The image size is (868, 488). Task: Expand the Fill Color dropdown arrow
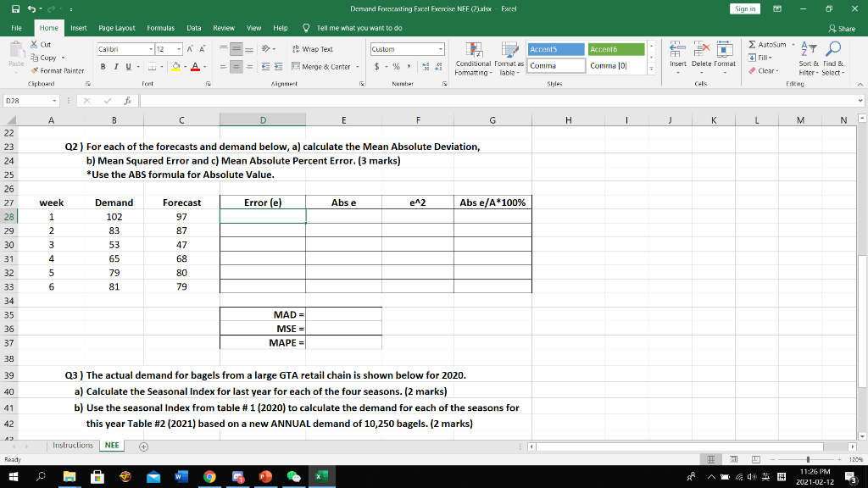(x=186, y=66)
